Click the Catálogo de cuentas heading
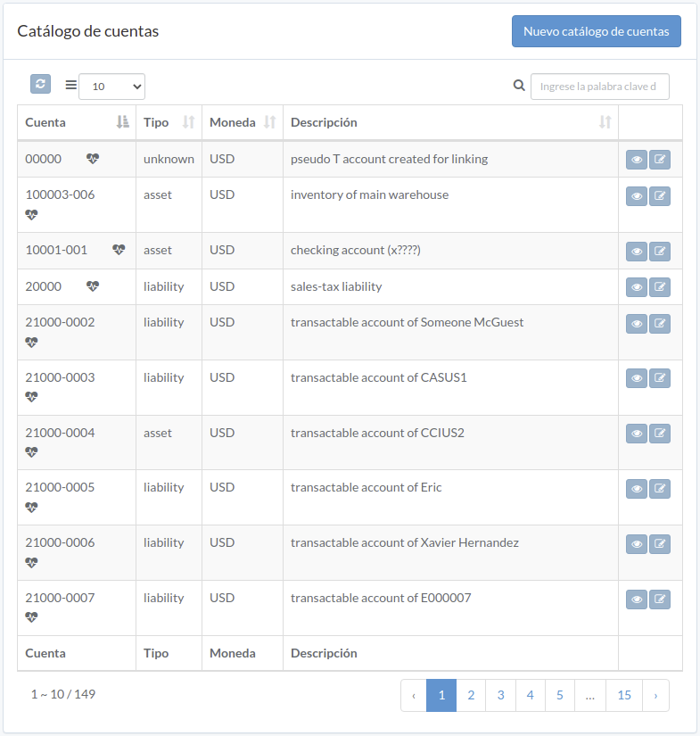Screen dimensions: 700x736 point(88,31)
